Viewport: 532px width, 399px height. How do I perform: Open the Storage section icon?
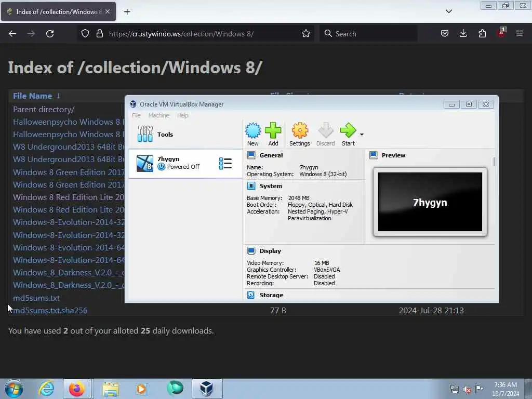(251, 295)
